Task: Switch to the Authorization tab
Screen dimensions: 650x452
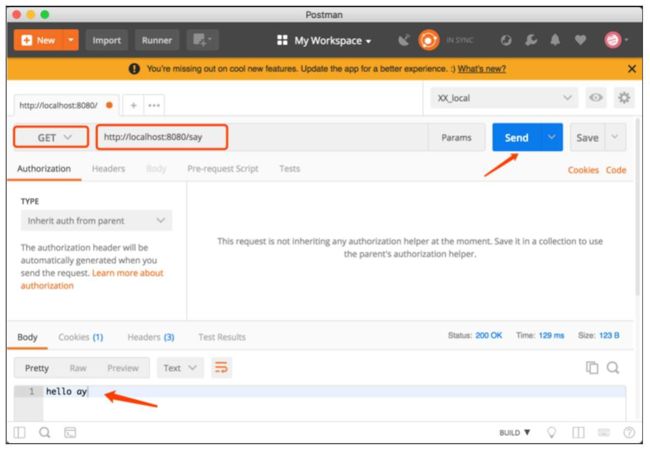Action: click(44, 169)
